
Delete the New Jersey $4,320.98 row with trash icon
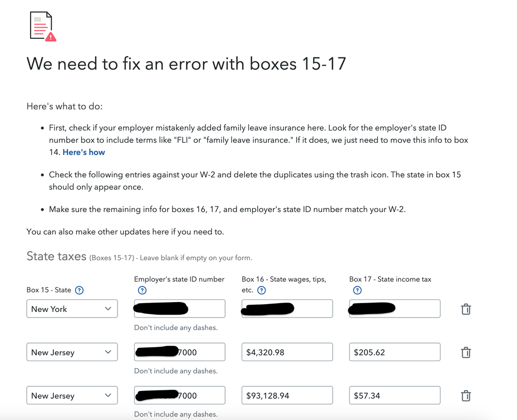pyautogui.click(x=466, y=352)
